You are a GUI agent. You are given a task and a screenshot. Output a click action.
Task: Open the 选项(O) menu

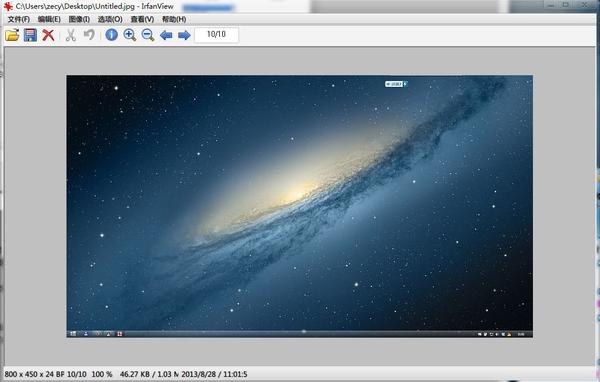point(110,19)
